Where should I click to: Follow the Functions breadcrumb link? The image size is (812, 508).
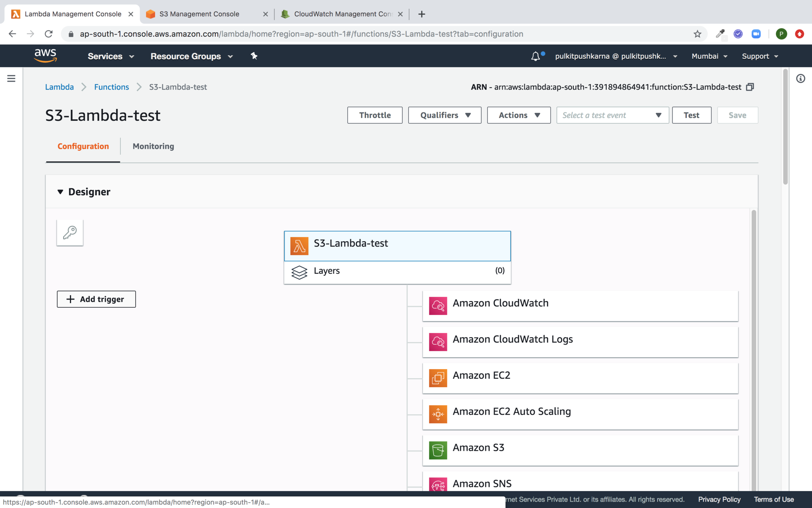111,87
